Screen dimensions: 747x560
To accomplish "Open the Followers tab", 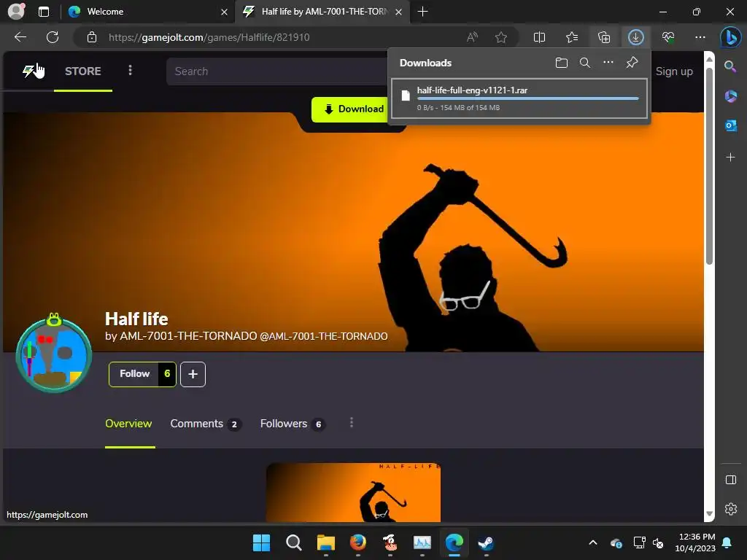I will tap(293, 424).
